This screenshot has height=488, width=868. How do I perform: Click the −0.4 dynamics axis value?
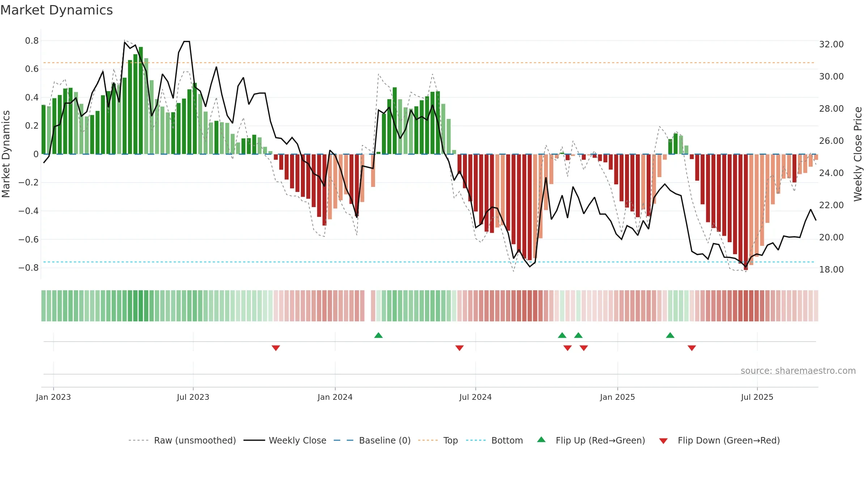click(x=29, y=211)
